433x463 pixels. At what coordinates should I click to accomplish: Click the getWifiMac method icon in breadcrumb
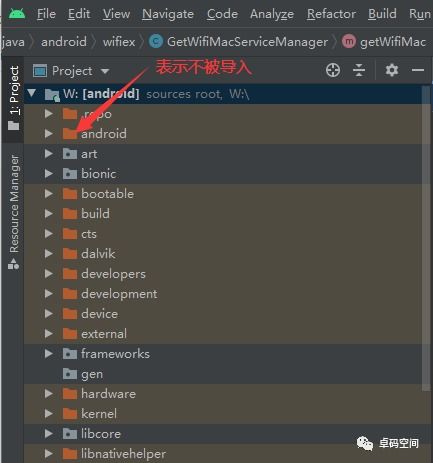coord(349,42)
